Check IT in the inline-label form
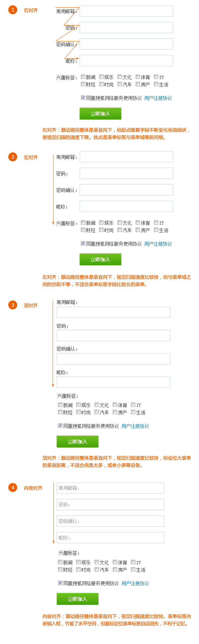 point(133,562)
